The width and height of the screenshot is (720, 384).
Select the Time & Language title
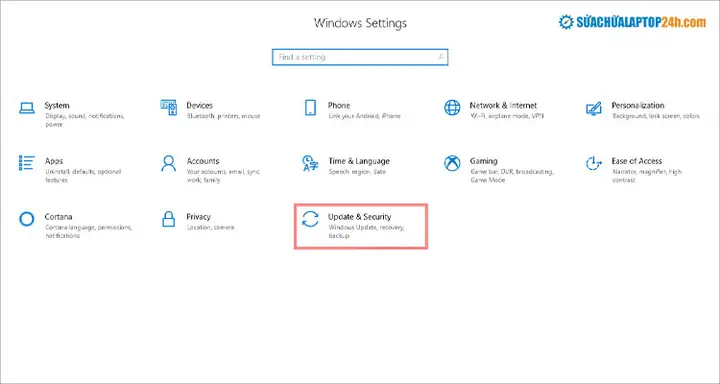coord(359,161)
